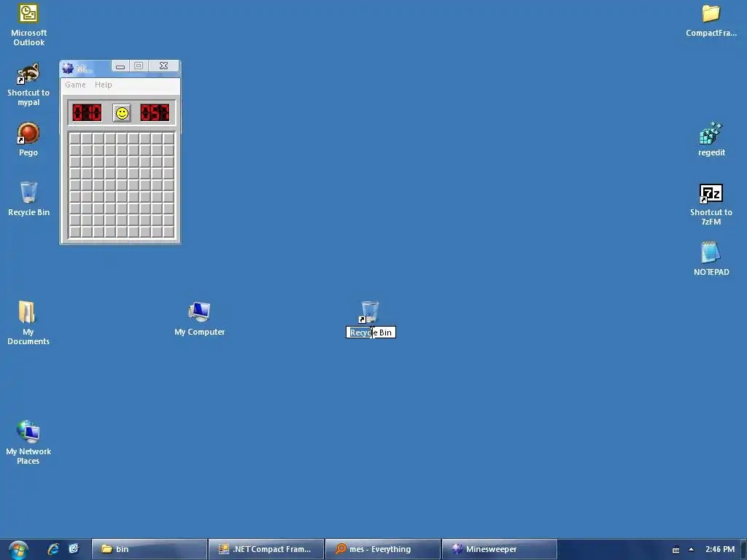Minimize the Minesweeper window

point(120,66)
